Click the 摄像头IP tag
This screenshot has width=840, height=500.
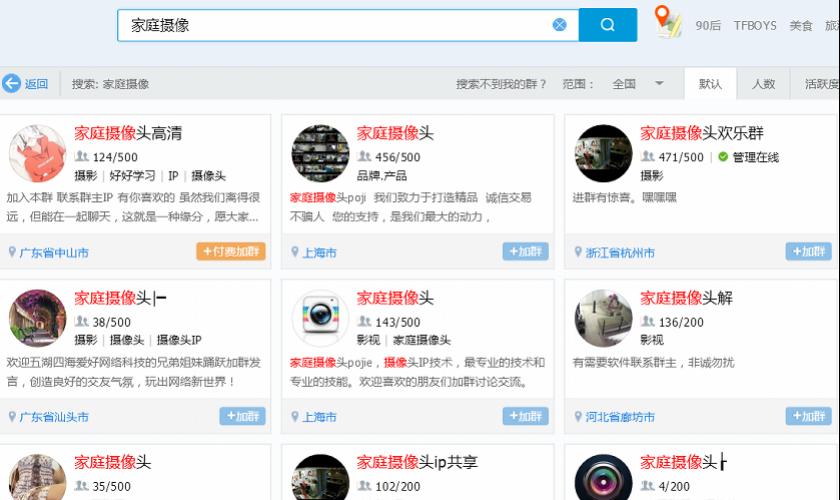[x=179, y=340]
